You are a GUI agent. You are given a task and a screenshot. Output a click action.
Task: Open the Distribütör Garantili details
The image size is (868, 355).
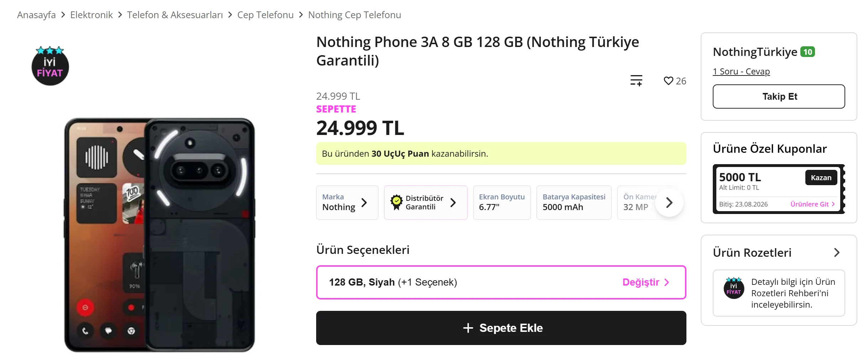point(425,202)
